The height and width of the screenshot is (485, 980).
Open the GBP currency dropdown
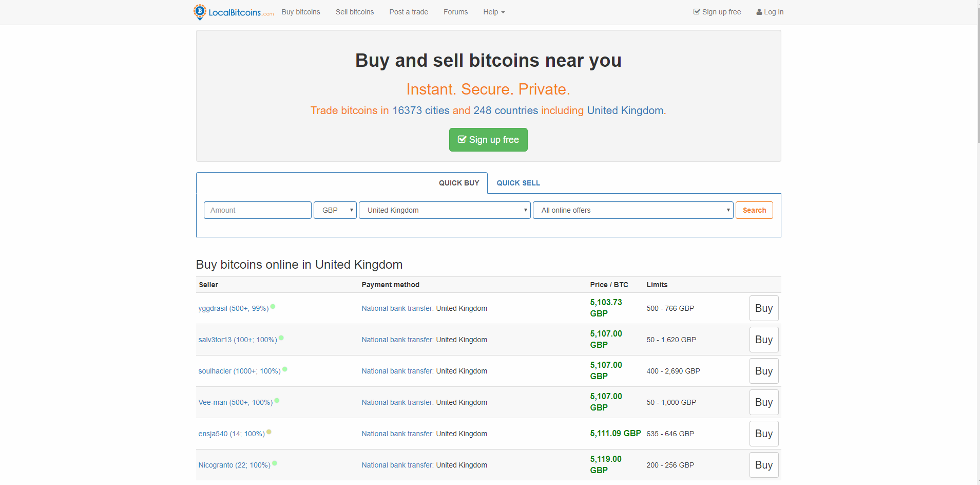335,210
